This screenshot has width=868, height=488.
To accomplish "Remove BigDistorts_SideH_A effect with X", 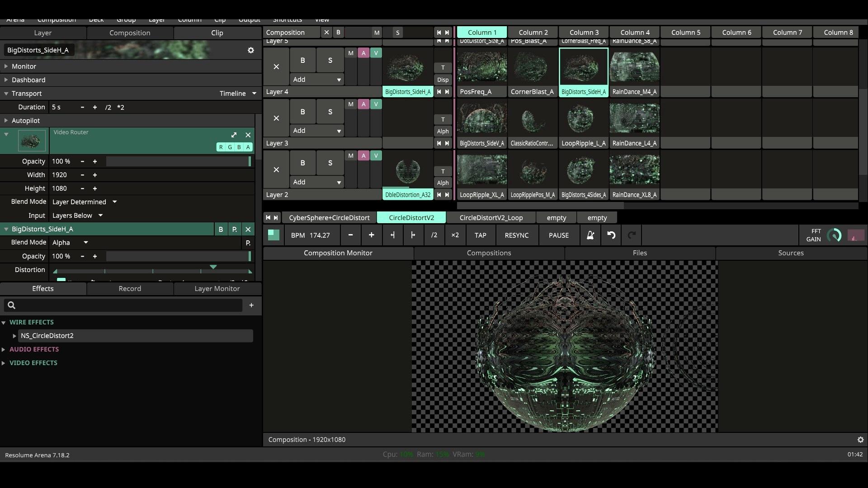I will [248, 229].
